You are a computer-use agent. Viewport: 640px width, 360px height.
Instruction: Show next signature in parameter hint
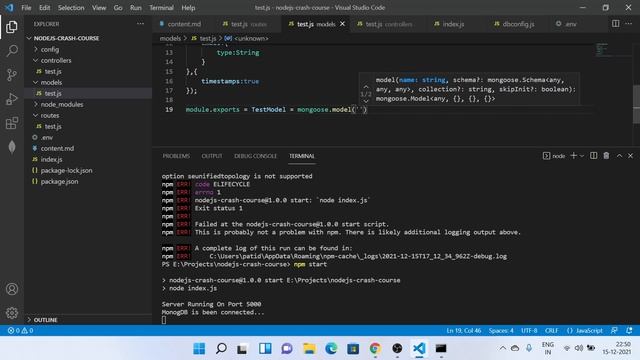click(x=366, y=101)
